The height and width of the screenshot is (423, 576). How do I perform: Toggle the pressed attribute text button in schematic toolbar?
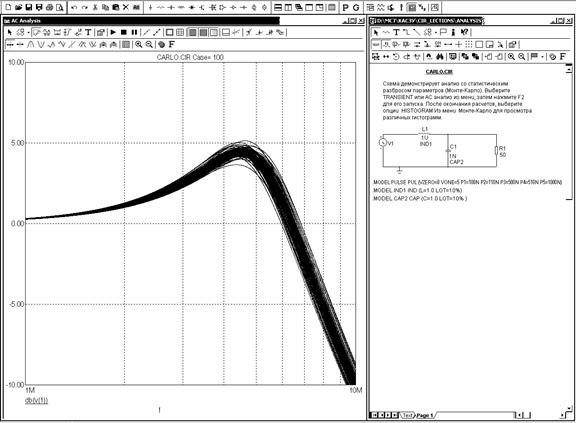tap(376, 44)
